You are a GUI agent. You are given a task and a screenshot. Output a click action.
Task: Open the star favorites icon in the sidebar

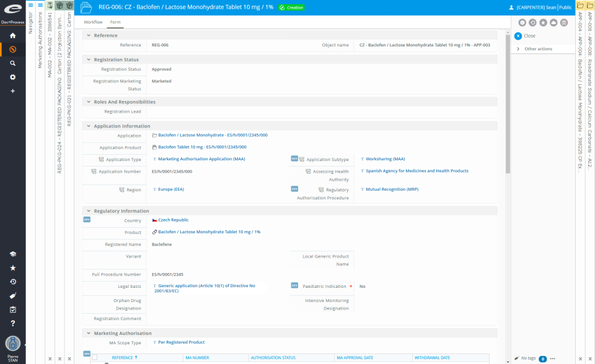point(12,268)
